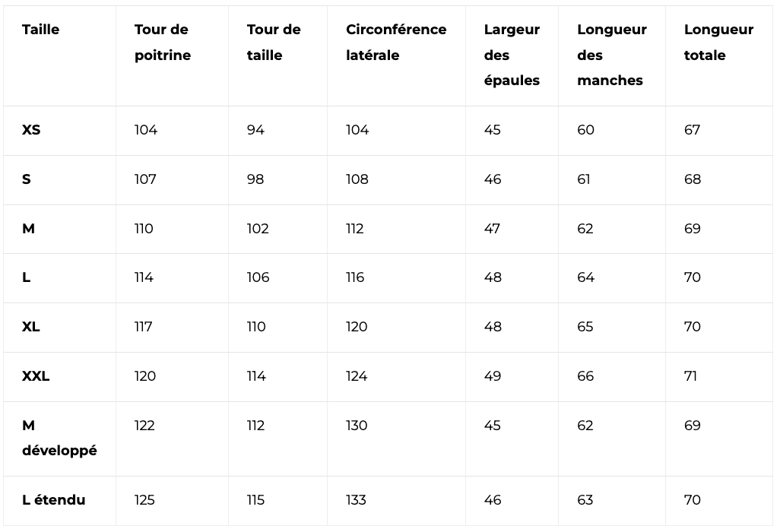Select the L étendu row label

tap(54, 499)
